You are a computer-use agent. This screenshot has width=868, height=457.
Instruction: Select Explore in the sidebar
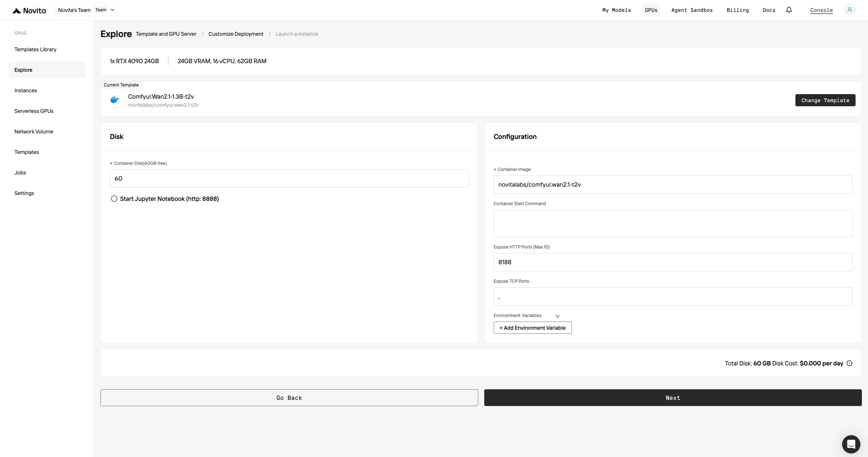click(47, 70)
